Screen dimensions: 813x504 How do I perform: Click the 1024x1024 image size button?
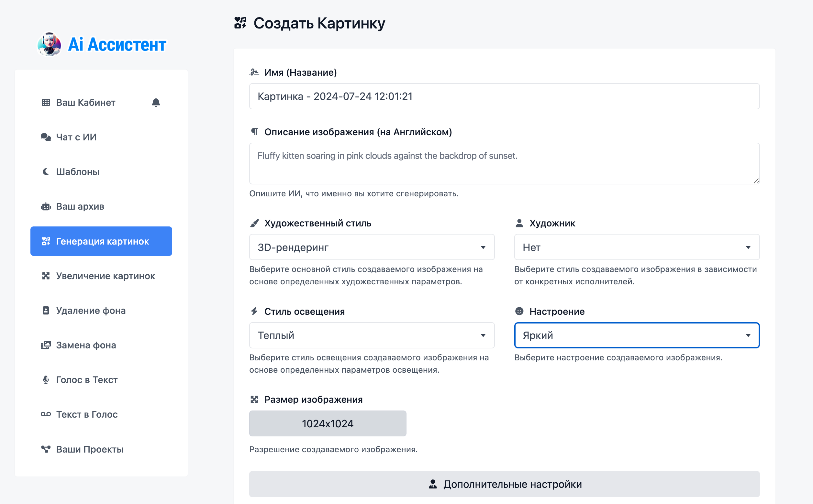click(x=328, y=423)
